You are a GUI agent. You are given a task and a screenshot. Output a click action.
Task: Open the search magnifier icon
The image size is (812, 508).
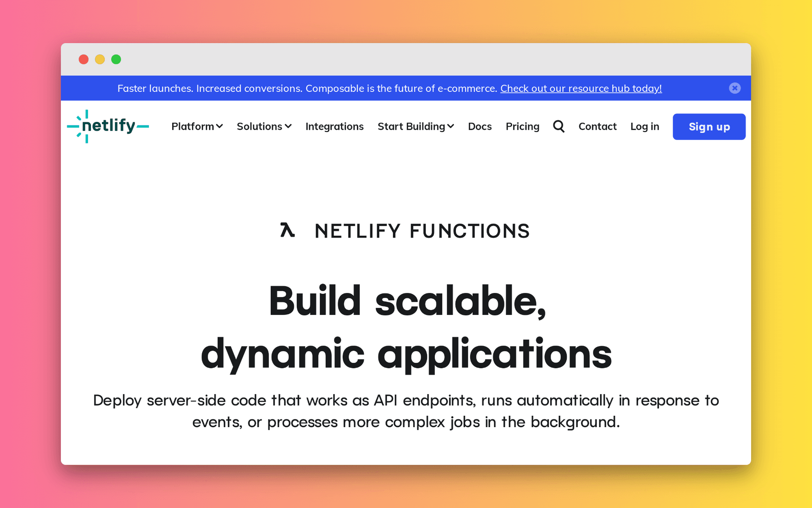(559, 126)
